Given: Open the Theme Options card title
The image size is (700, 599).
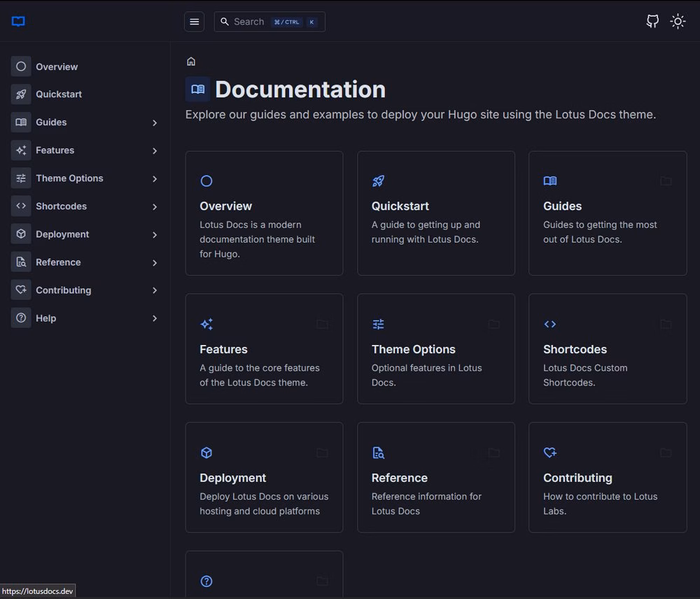Looking at the screenshot, I should 414,349.
